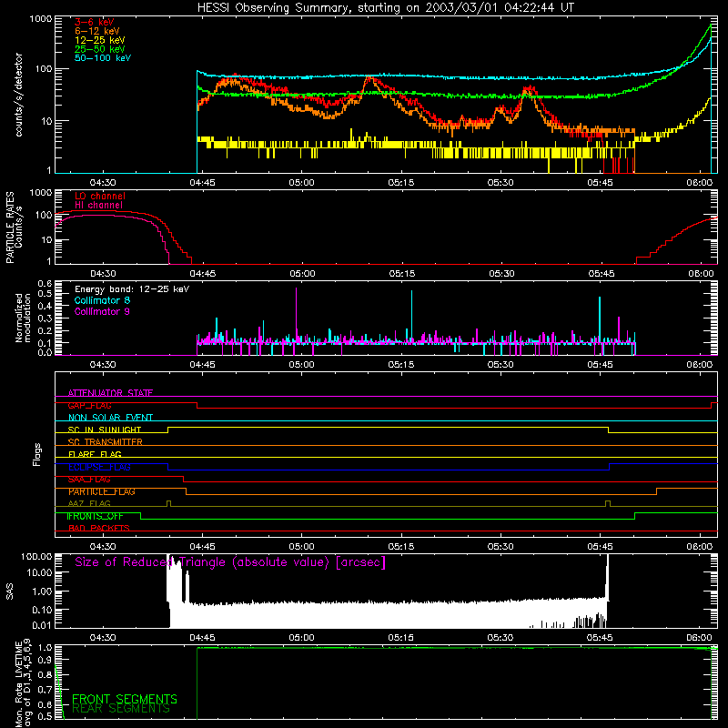
Task: Select the 25-50 keV legend label
Action: tap(99, 49)
